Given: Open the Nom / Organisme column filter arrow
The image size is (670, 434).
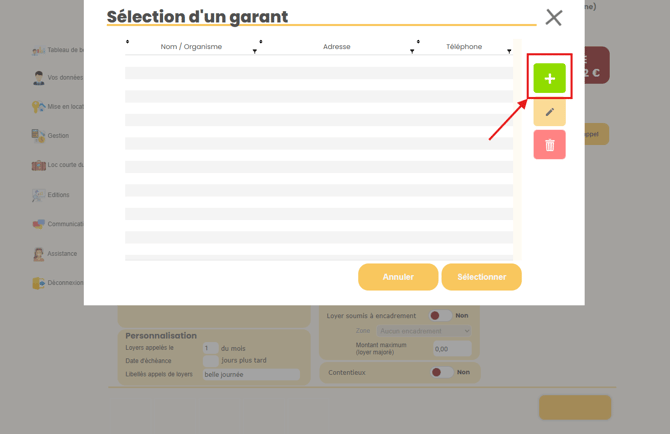Looking at the screenshot, I should click(x=255, y=51).
